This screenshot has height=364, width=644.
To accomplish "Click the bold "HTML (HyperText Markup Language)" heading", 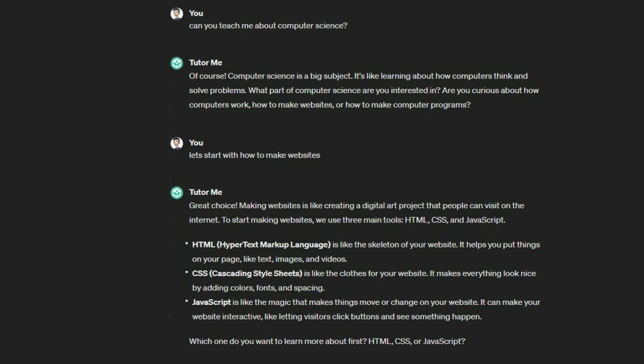I will [x=261, y=245].
